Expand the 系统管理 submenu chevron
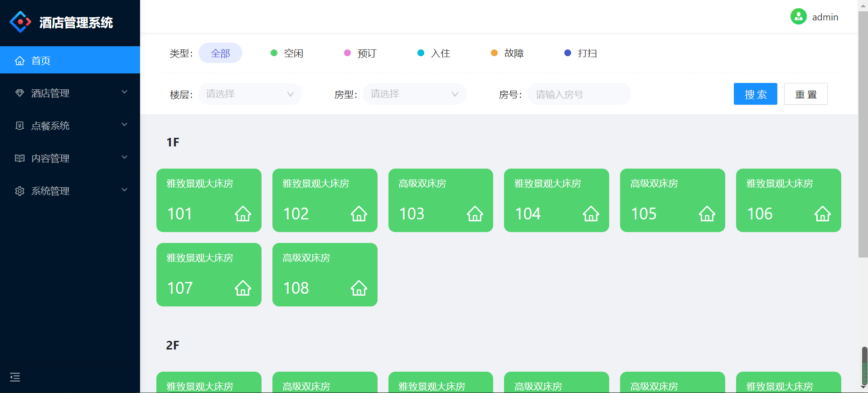Screen dimensions: 868x393 (x=125, y=190)
